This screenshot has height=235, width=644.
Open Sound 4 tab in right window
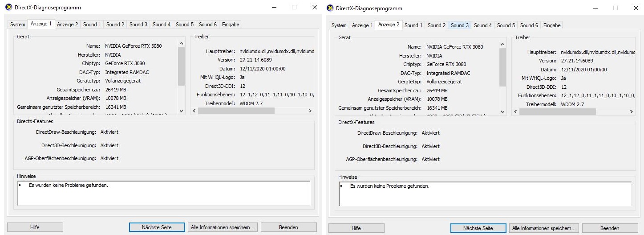point(483,25)
